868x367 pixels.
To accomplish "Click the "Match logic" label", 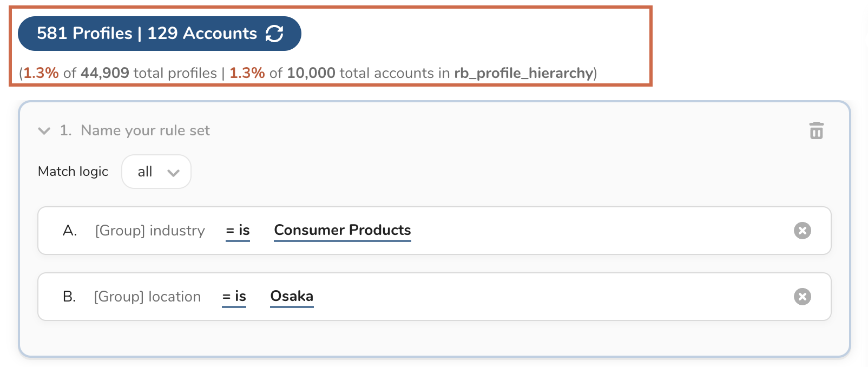I will pos(73,172).
